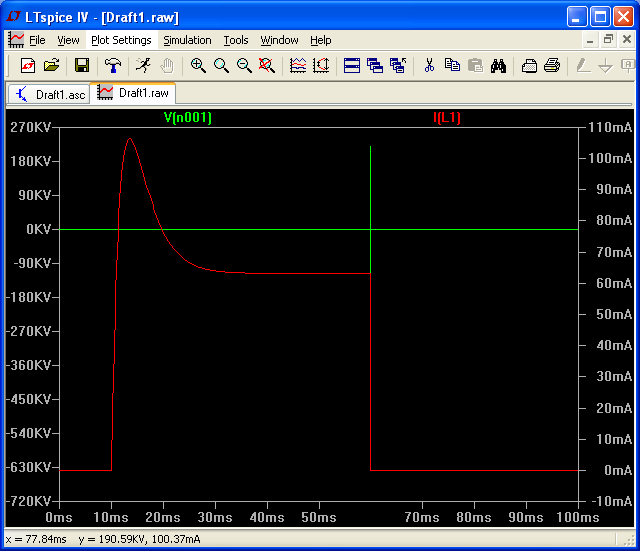The height and width of the screenshot is (551, 640).
Task: Open the Plot Settings menu
Action: (121, 40)
